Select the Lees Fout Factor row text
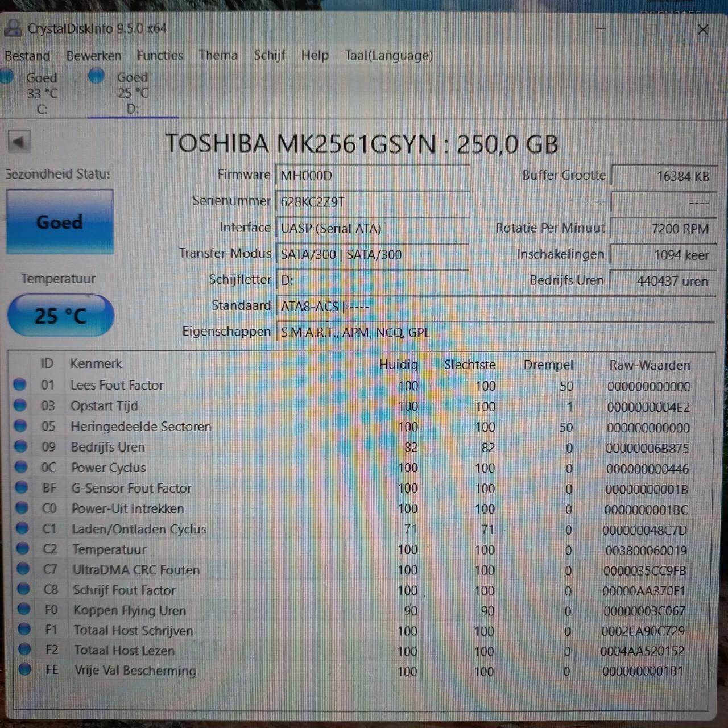Screen dimensions: 728x728 pyautogui.click(x=117, y=386)
